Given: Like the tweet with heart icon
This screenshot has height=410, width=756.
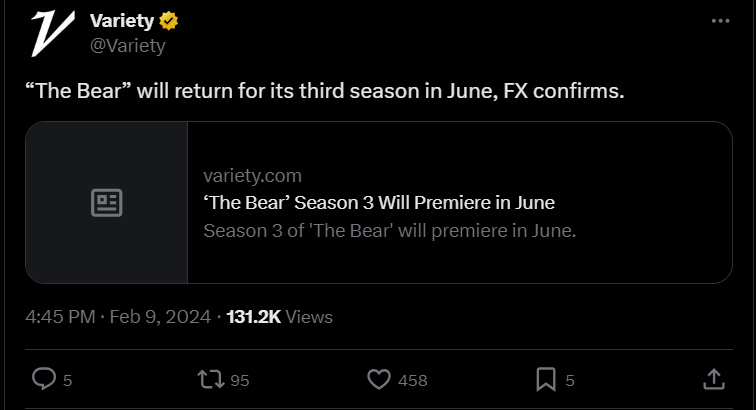Looking at the screenshot, I should click(378, 379).
